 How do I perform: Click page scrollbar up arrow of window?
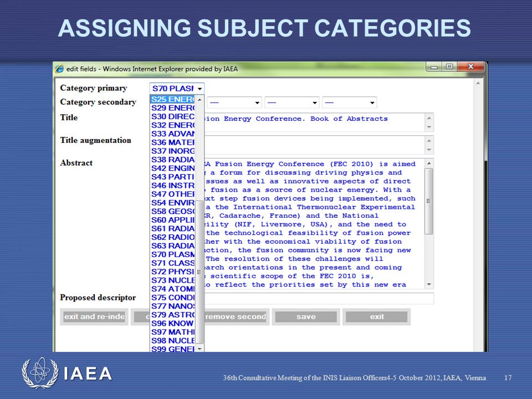(x=478, y=83)
